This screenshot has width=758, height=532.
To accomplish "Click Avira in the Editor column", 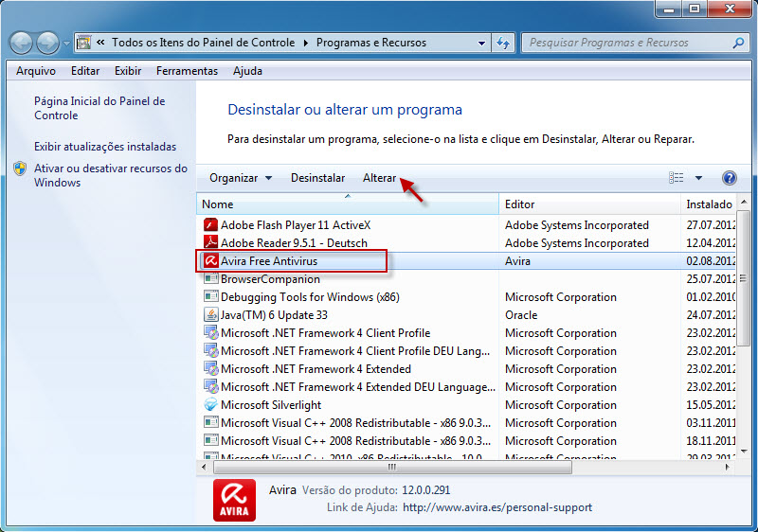I will pyautogui.click(x=517, y=261).
